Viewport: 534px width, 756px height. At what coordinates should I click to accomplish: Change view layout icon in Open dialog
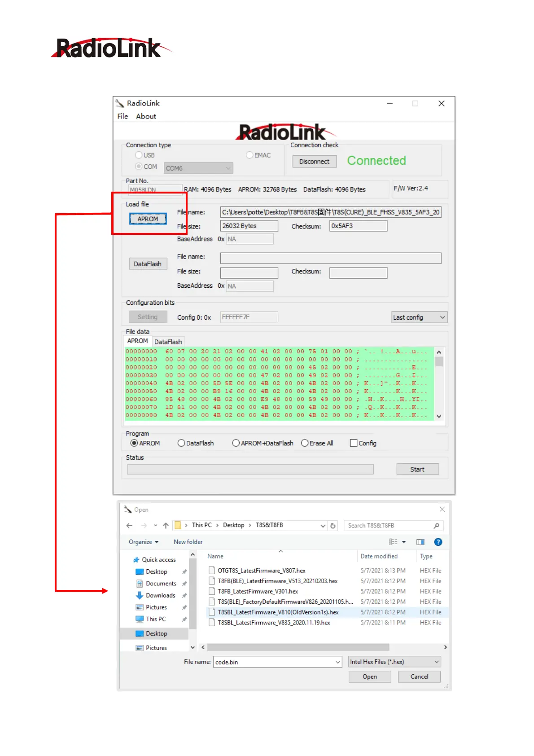coord(393,542)
